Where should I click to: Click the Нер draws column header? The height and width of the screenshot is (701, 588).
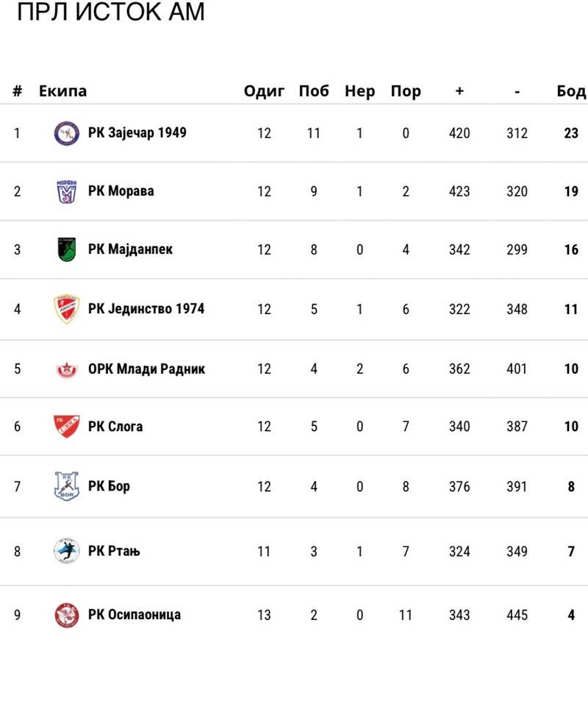(x=359, y=91)
